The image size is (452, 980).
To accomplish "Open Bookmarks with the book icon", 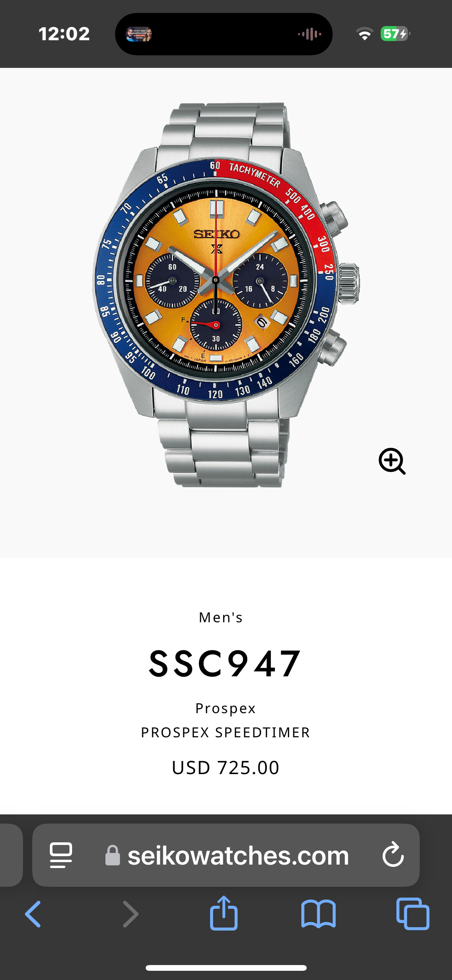I will pyautogui.click(x=319, y=914).
